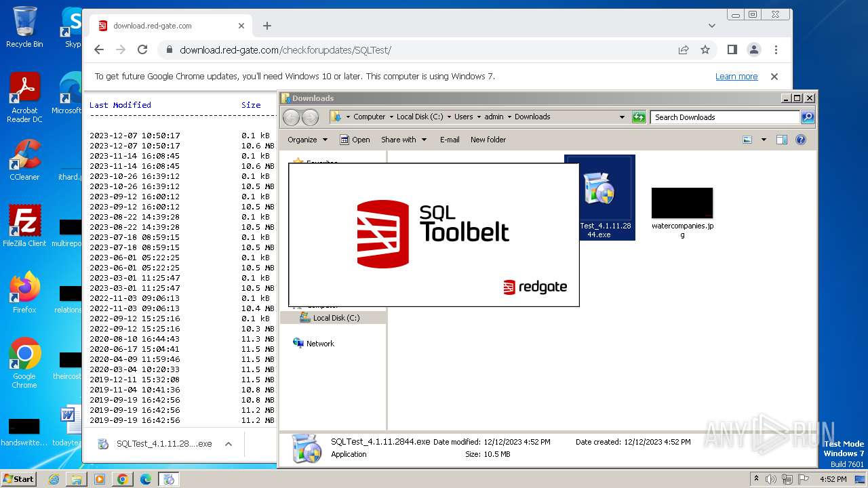Click the Search Downloads field
Image resolution: width=868 pixels, height=488 pixels.
click(725, 117)
